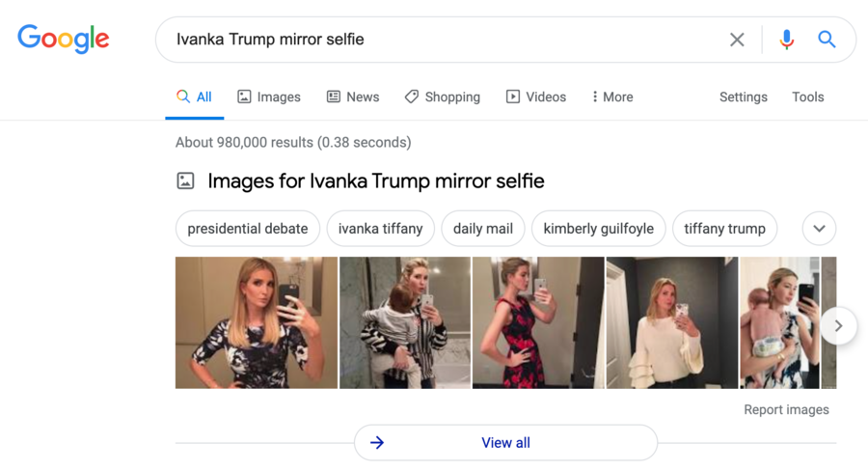Expand more filter chips with chevron

pyautogui.click(x=819, y=229)
